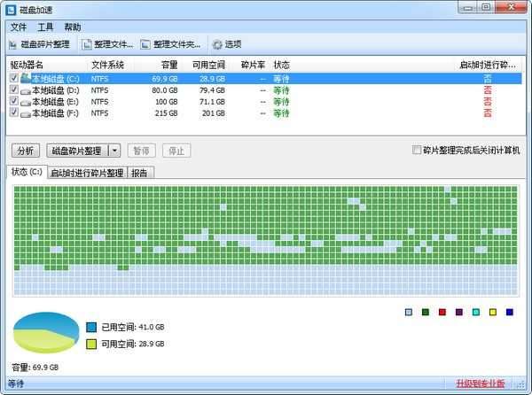This screenshot has height=395, width=532.
Task: Uncheck the 本地磁盘 (C:) checkbox
Action: (x=13, y=78)
